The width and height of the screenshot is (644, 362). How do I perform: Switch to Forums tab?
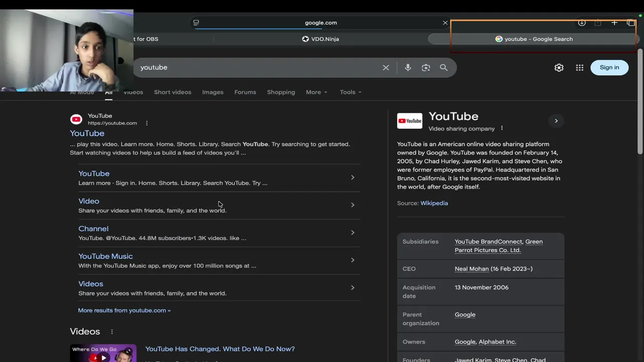point(245,92)
